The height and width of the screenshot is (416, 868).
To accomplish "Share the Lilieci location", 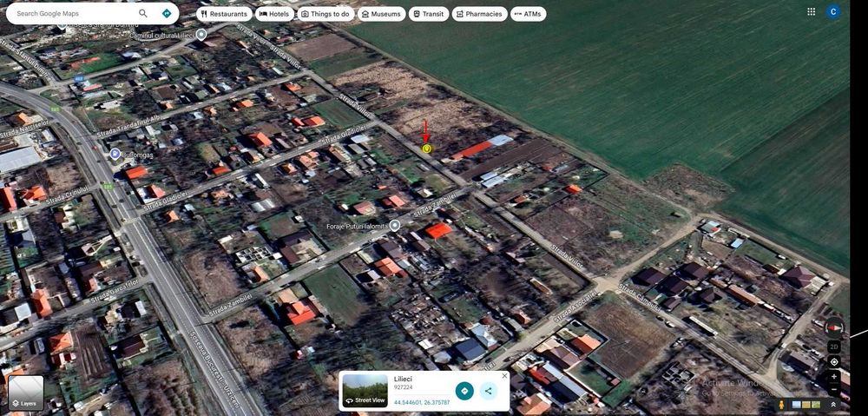I will 488,391.
